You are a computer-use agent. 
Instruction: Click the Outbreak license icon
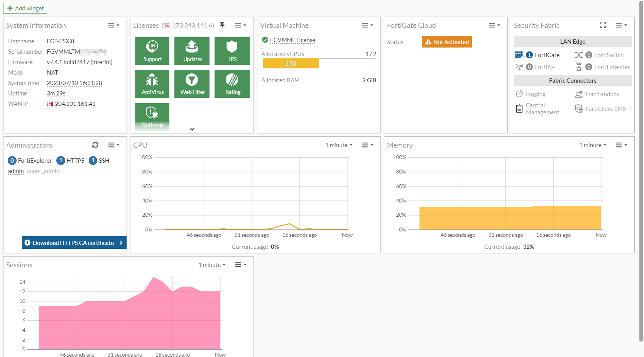[152, 116]
